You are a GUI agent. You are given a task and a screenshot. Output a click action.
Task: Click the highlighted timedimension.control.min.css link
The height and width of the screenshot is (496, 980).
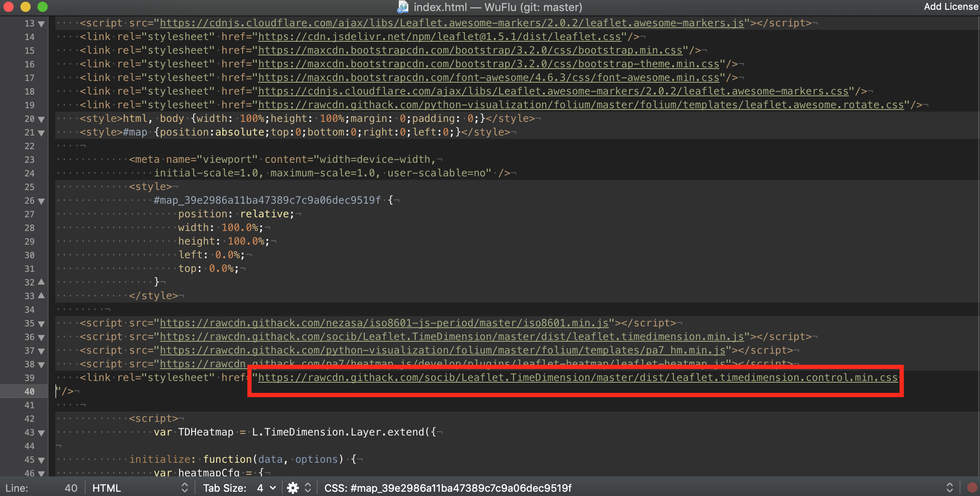(575, 378)
